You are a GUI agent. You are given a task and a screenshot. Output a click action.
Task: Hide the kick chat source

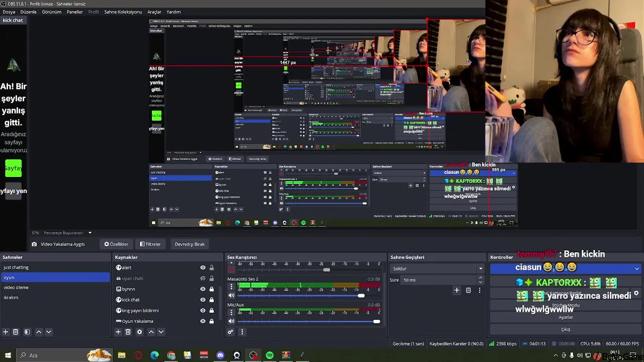(x=203, y=300)
